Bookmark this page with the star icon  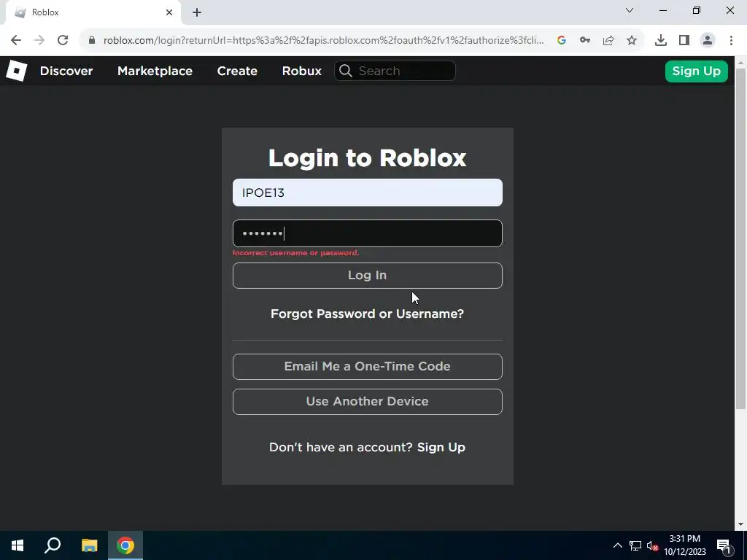[632, 41]
